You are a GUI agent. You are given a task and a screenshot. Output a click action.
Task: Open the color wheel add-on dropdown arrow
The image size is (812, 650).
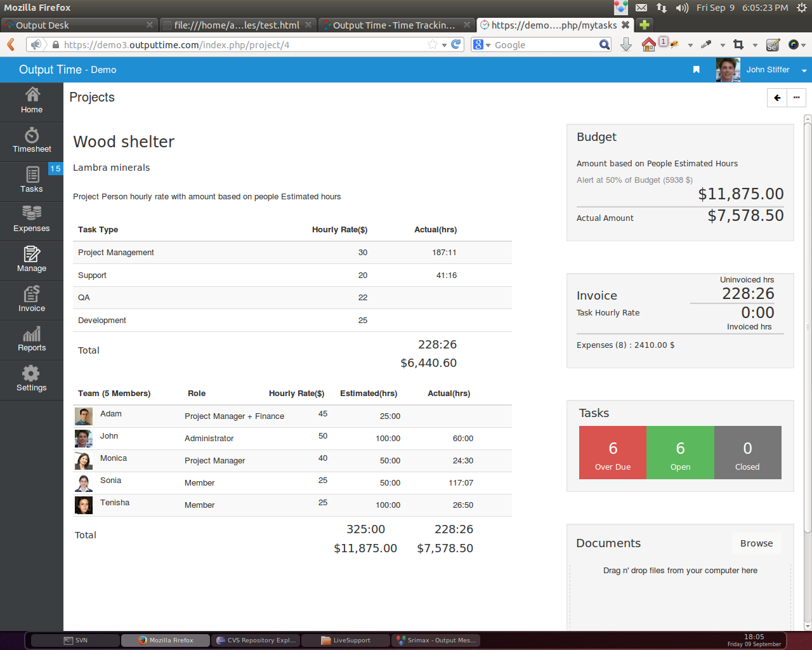pyautogui.click(x=804, y=45)
